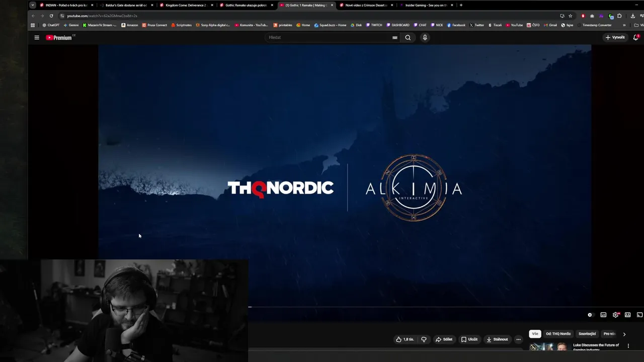Open Gemini bookmark
The image size is (644, 362).
point(71,25)
